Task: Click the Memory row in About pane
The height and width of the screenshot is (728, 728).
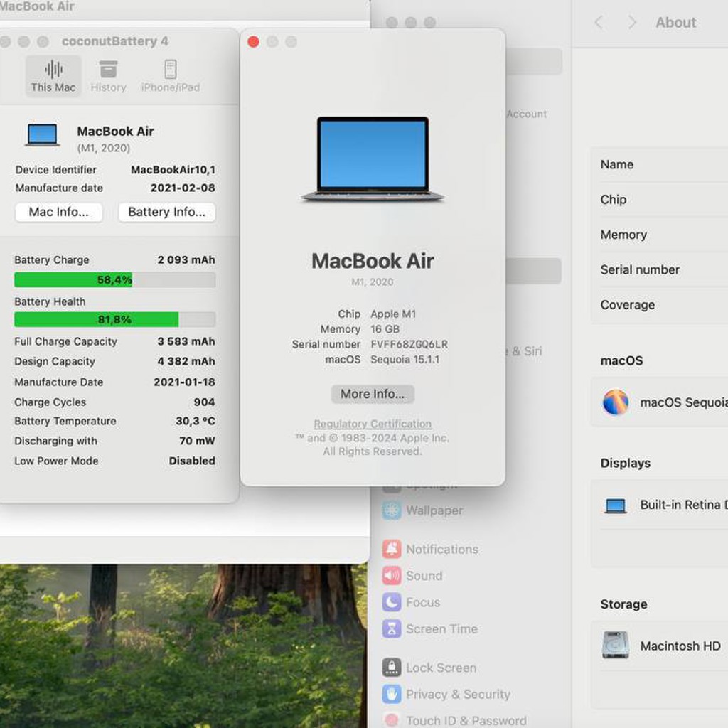Action: pos(659,235)
